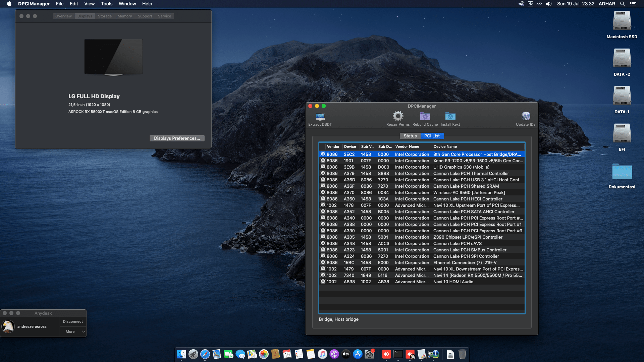The width and height of the screenshot is (644, 362).
Task: Select the PCI List tab
Action: [432, 136]
